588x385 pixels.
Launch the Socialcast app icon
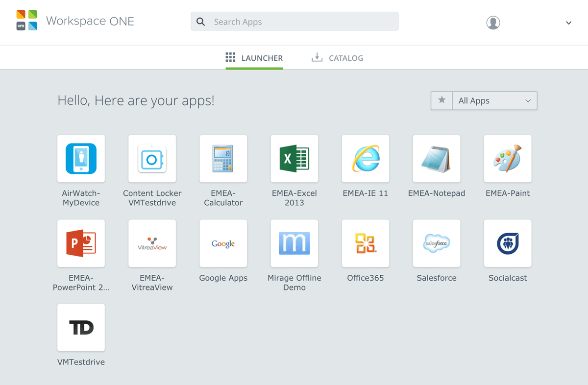[x=507, y=243]
